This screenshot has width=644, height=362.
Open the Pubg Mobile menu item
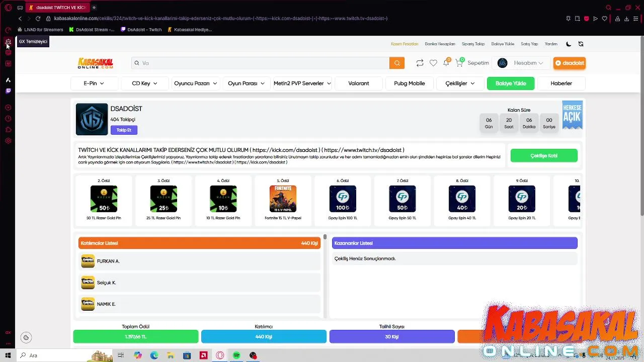point(410,83)
